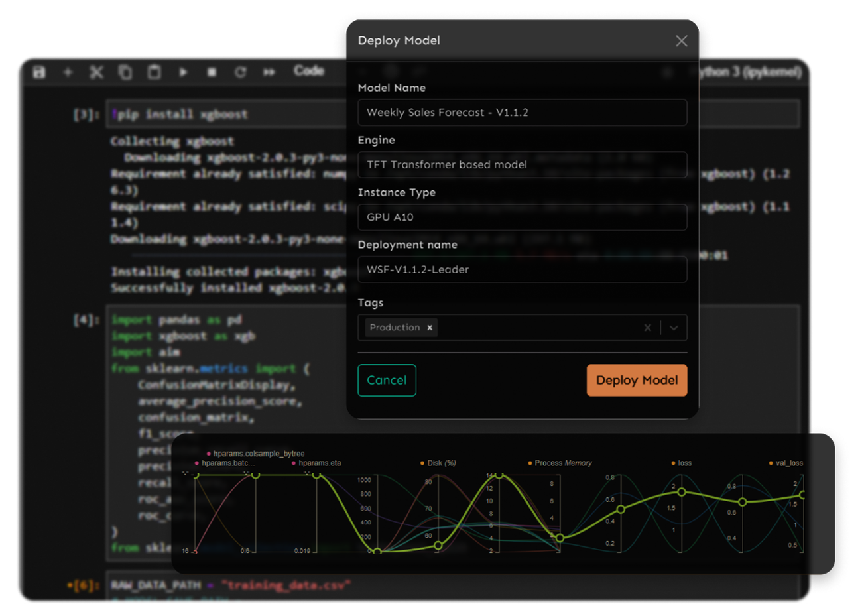Click the hparams.eta axis label

(x=320, y=463)
